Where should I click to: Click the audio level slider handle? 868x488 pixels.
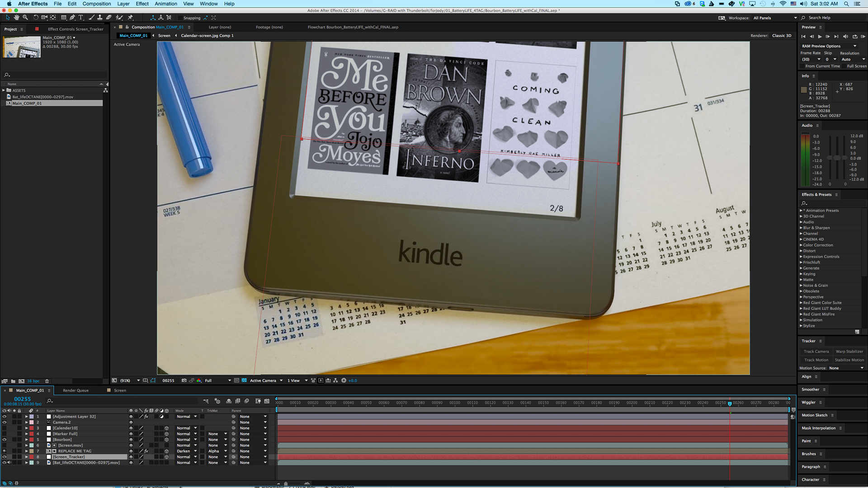(837, 158)
